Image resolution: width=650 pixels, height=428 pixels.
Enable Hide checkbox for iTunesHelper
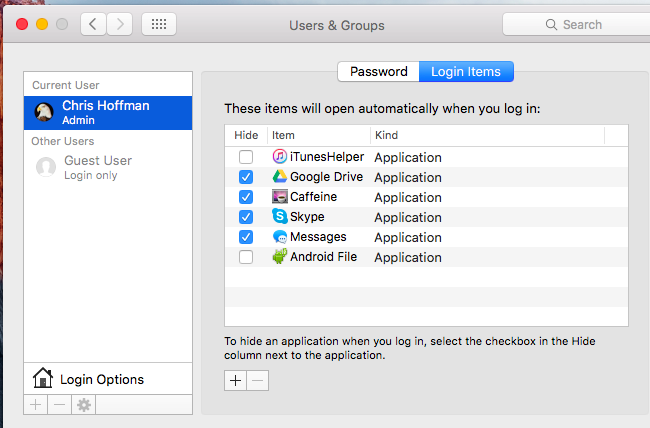[x=246, y=157]
